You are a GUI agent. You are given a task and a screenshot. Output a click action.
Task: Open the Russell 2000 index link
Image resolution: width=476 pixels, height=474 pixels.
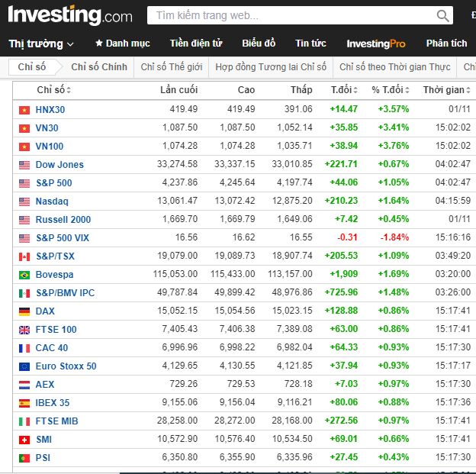click(x=63, y=220)
